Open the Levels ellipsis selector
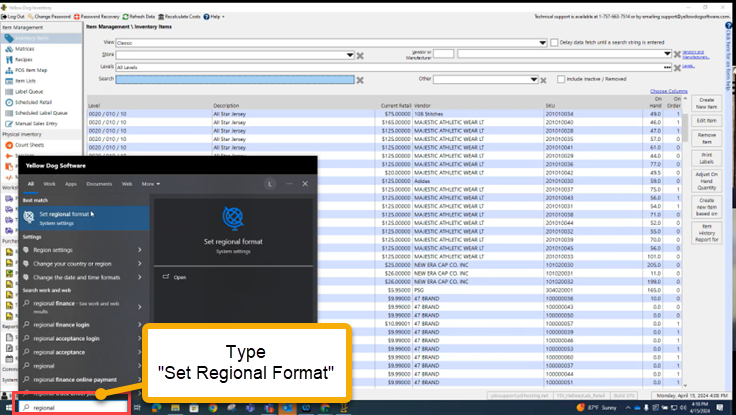Image resolution: width=736 pixels, height=415 pixels. click(667, 68)
